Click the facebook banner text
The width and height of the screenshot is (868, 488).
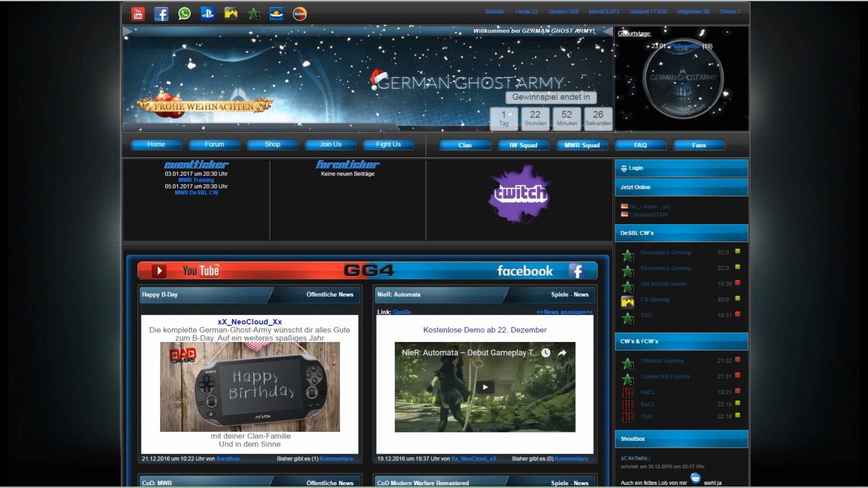525,271
